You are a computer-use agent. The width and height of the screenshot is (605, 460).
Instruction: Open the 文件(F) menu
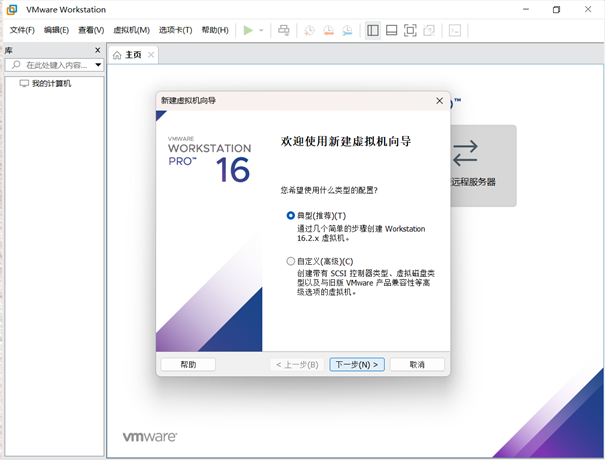coord(22,30)
